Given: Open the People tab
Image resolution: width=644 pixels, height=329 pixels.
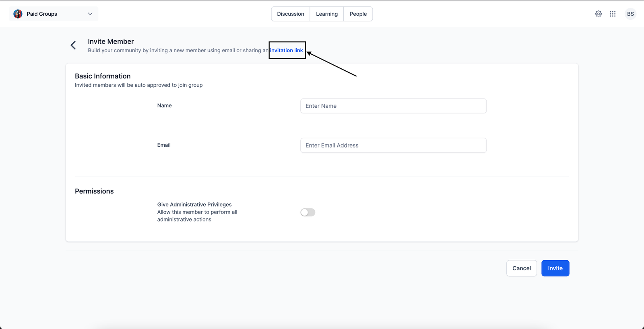Looking at the screenshot, I should coord(358,14).
